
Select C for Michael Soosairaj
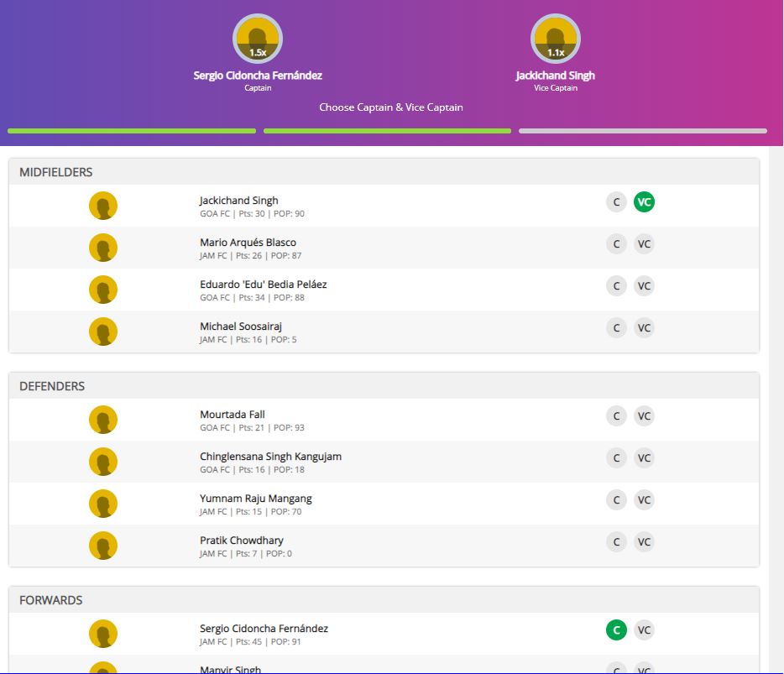click(x=616, y=328)
